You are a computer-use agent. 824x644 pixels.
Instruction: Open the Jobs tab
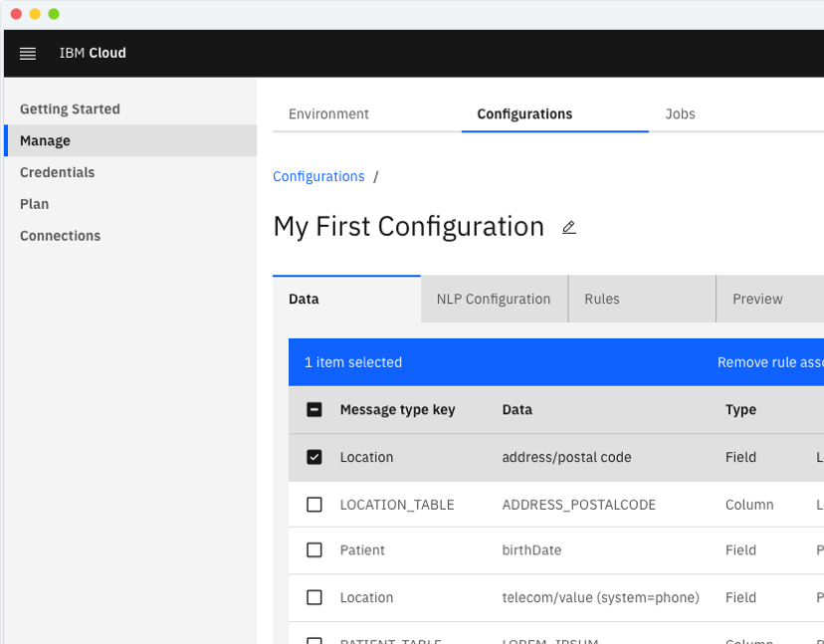tap(680, 114)
